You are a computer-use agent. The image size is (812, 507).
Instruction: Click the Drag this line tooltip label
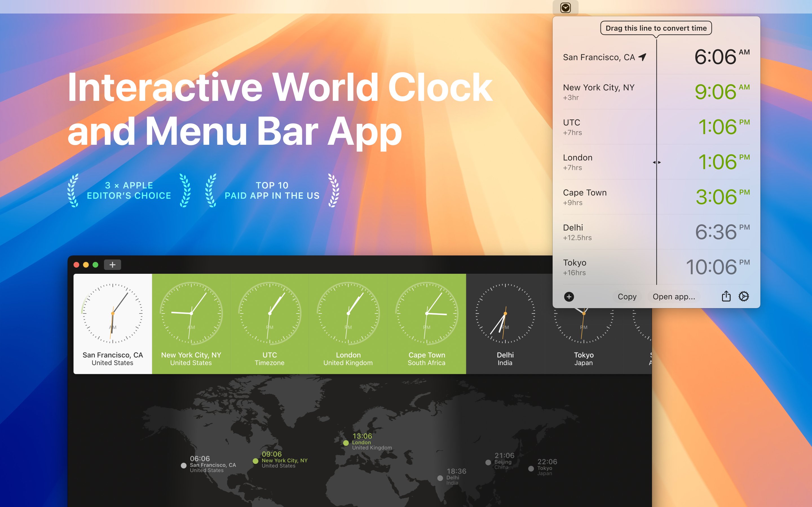pos(656,28)
